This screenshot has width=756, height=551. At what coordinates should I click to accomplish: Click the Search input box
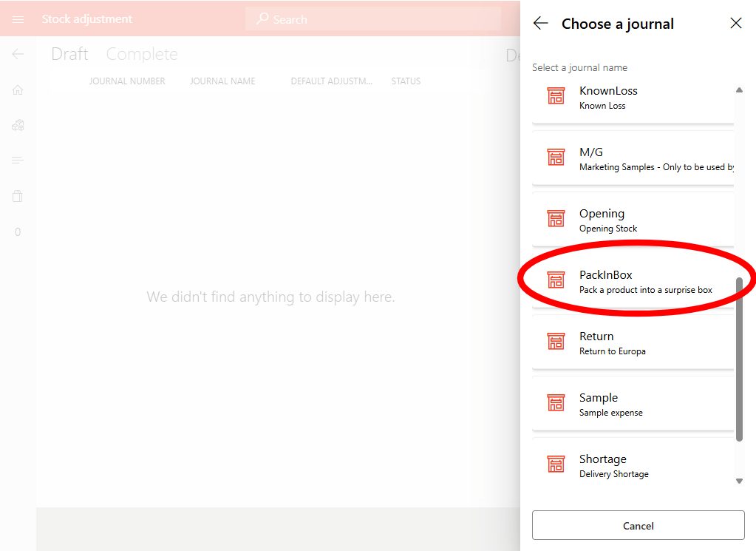373,19
